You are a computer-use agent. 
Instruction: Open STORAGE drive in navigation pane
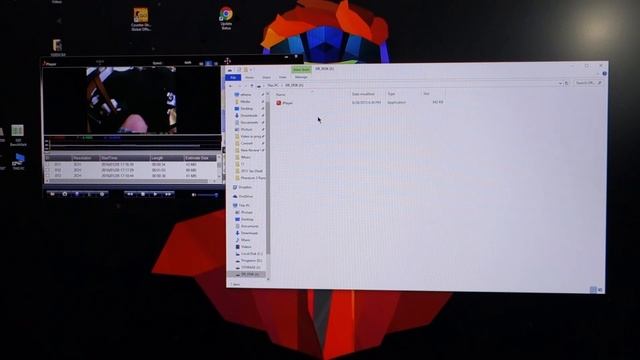coord(249,267)
